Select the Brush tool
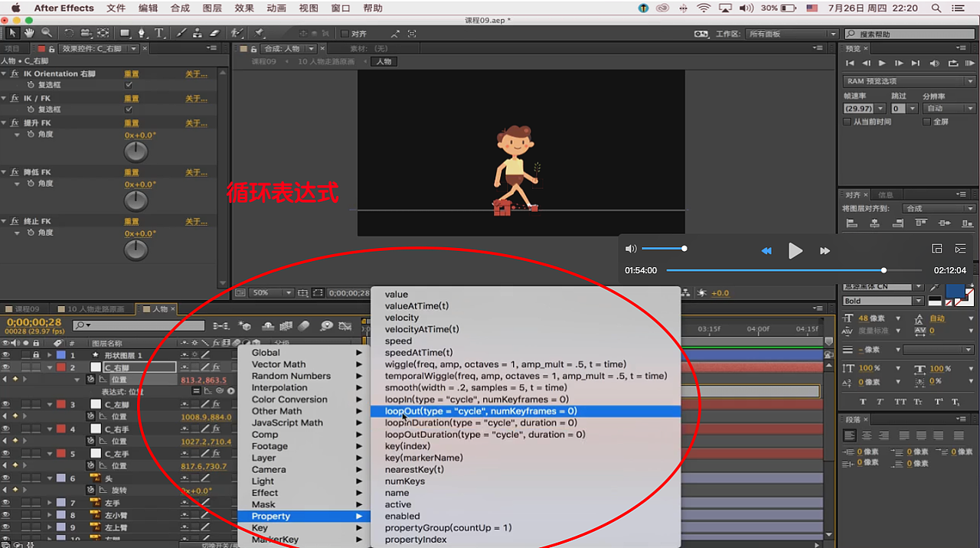The height and width of the screenshot is (548, 980). click(x=181, y=34)
